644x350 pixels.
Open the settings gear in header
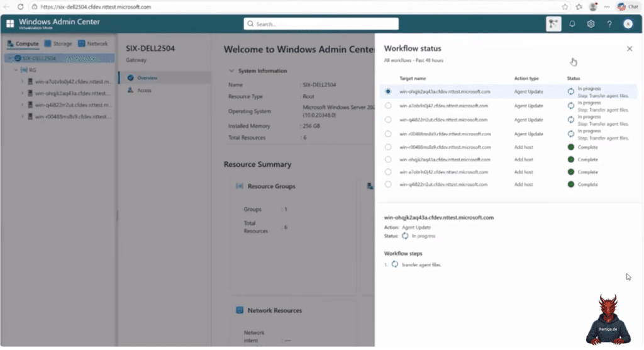[591, 24]
